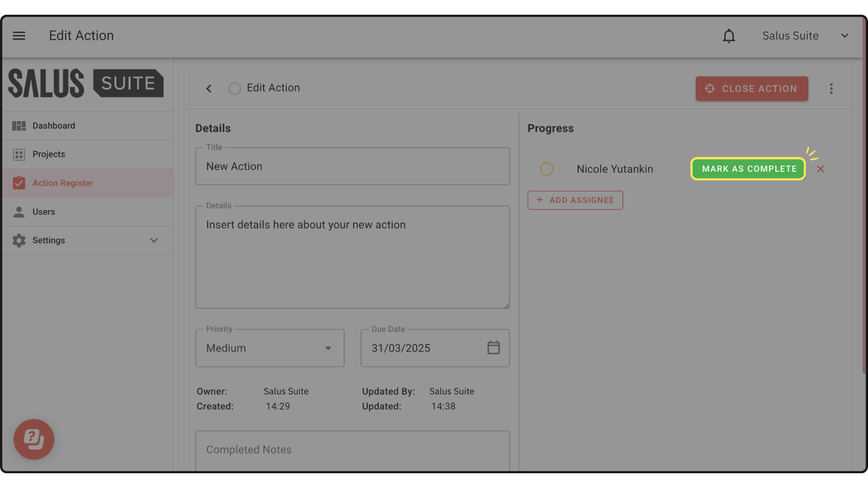Click into the Title input field

pyautogui.click(x=352, y=167)
